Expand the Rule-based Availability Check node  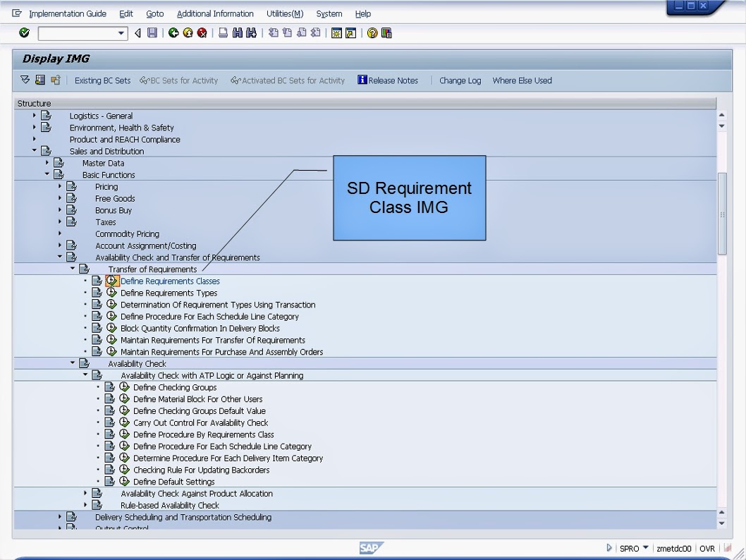(85, 505)
